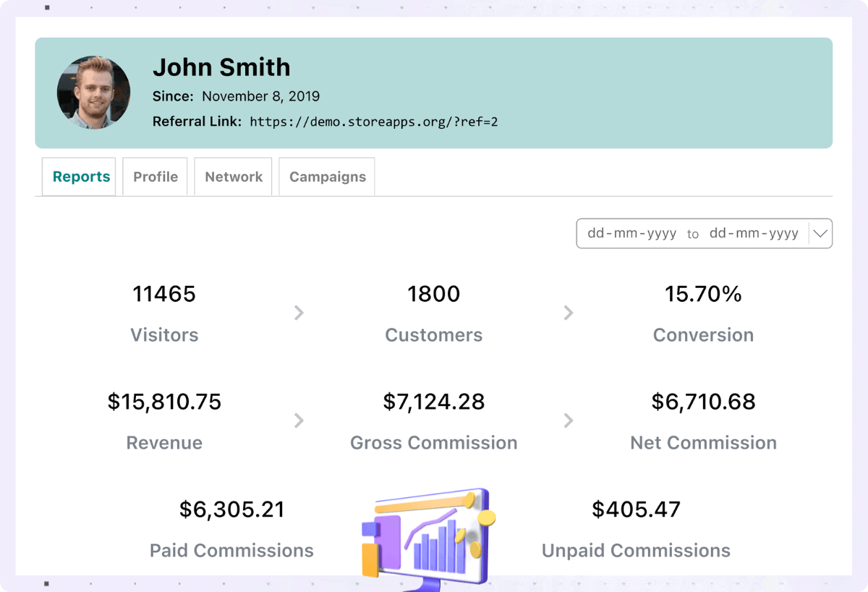
Task: Click the arrow beside Revenue amount
Action: click(x=299, y=420)
